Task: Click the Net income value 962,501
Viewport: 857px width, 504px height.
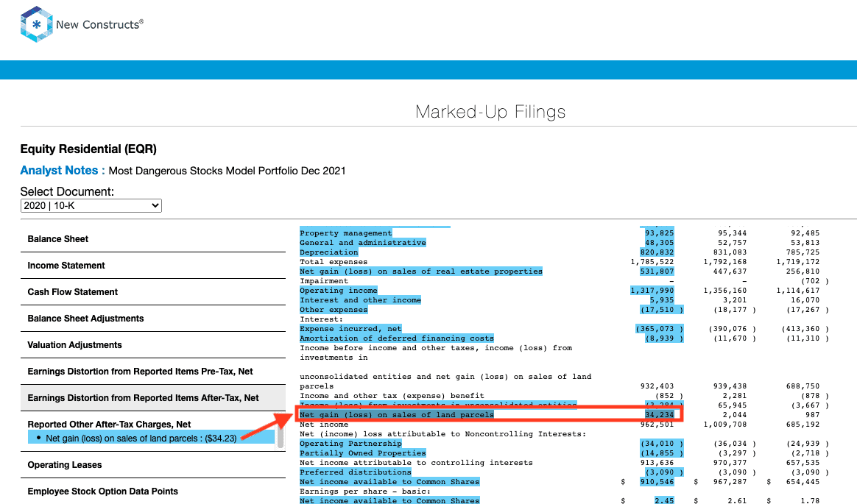Action: point(657,425)
